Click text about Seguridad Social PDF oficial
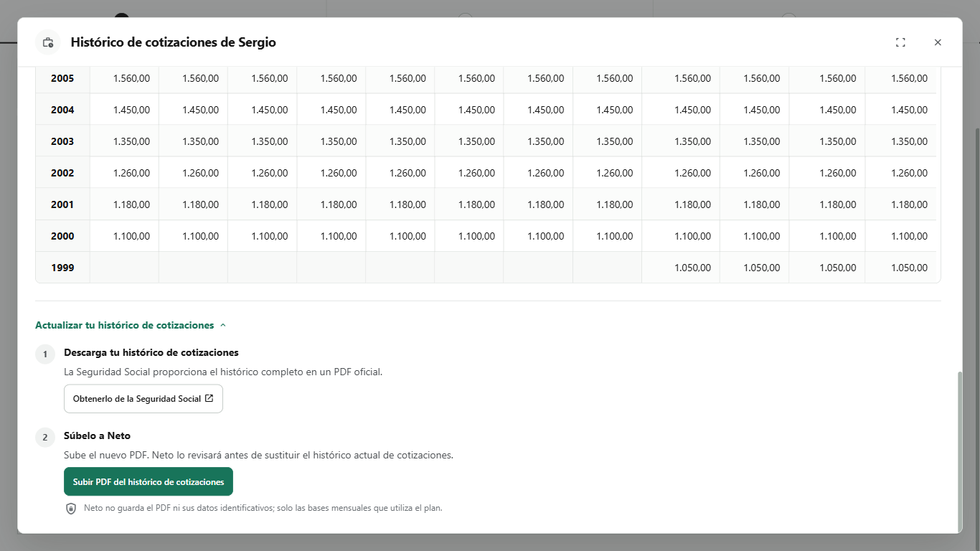The height and width of the screenshot is (551, 980). click(x=223, y=372)
